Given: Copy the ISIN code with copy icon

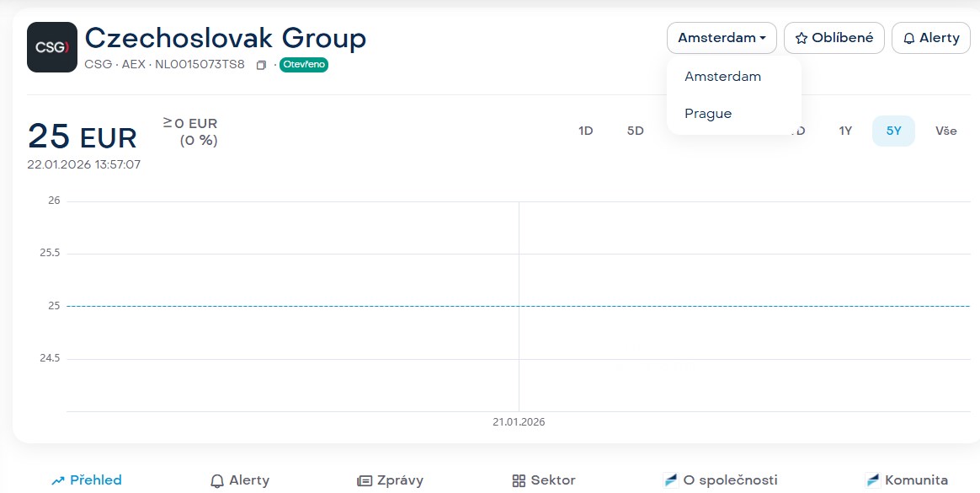Looking at the screenshot, I should pyautogui.click(x=261, y=65).
